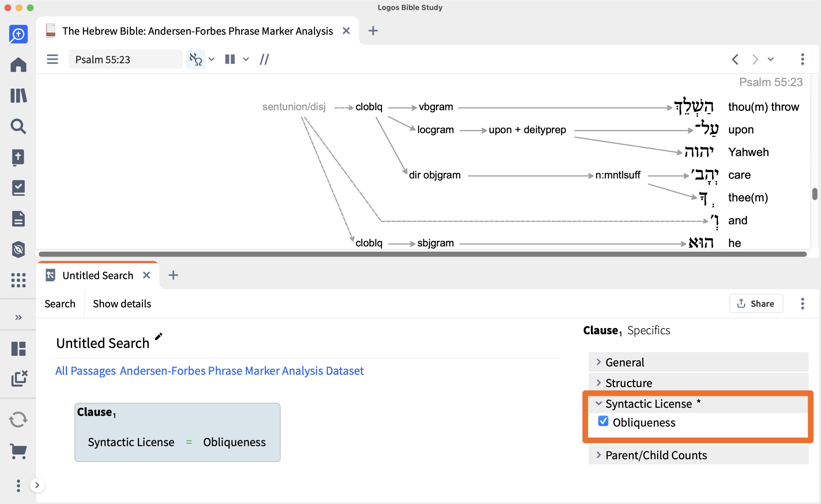Toggle the interlinear display icon
This screenshot has height=504, width=821.
point(196,59)
